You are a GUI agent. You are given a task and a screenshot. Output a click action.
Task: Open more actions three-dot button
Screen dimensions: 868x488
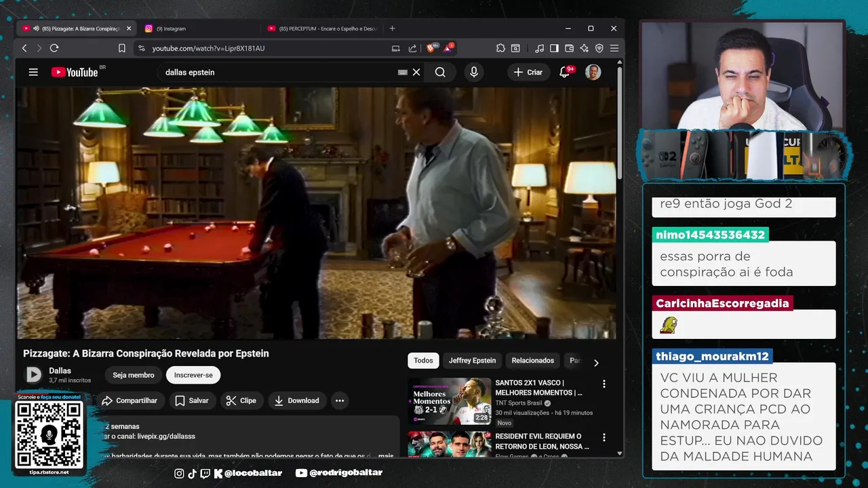340,401
